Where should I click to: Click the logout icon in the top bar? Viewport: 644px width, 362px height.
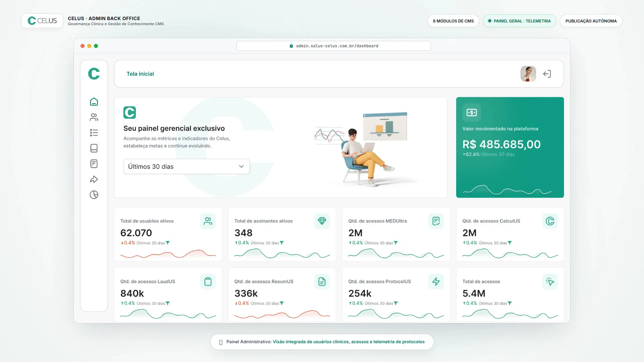coord(547,74)
